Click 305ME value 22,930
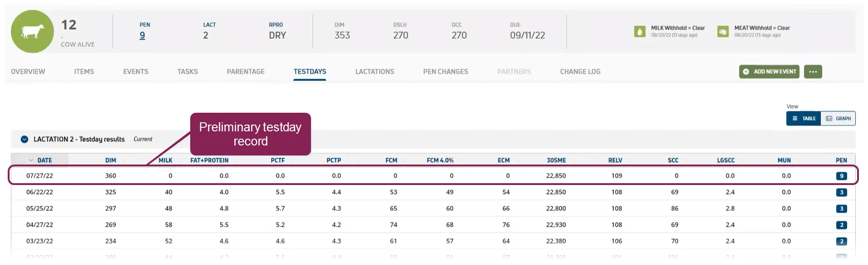The height and width of the screenshot is (265, 868). tap(556, 225)
